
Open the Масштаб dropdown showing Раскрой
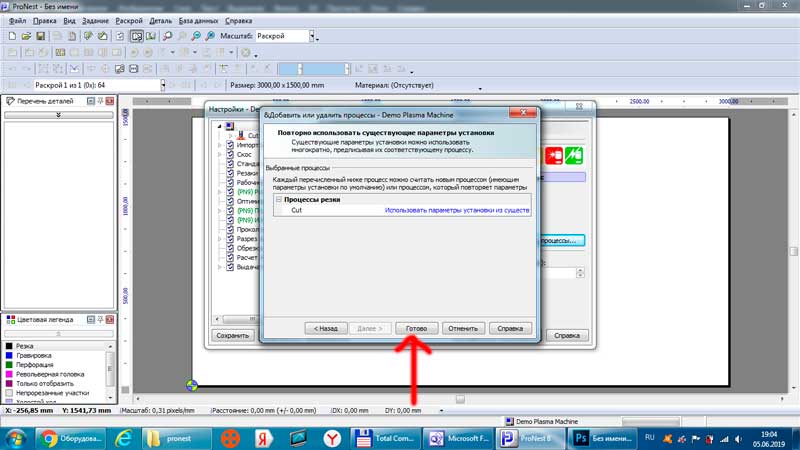(x=312, y=36)
